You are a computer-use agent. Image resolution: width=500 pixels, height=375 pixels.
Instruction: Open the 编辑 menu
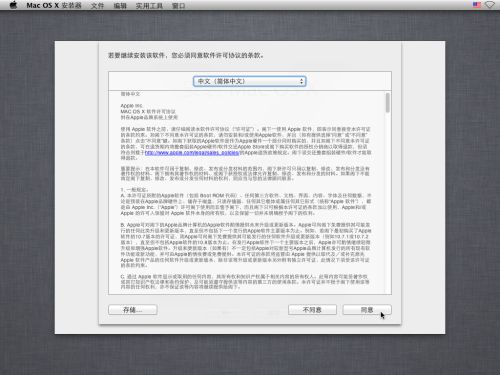[x=120, y=6]
